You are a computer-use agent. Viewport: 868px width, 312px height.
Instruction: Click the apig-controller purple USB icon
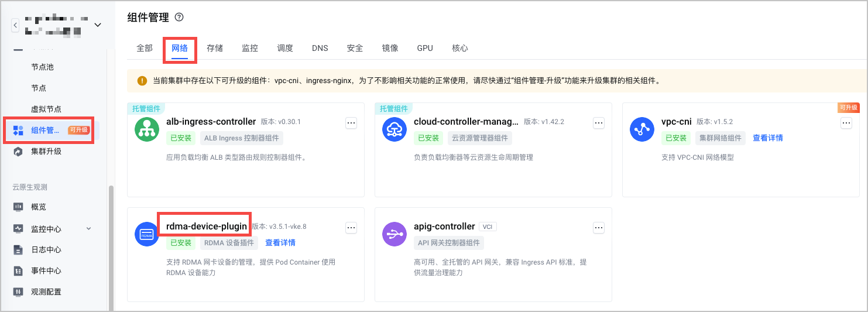(394, 234)
